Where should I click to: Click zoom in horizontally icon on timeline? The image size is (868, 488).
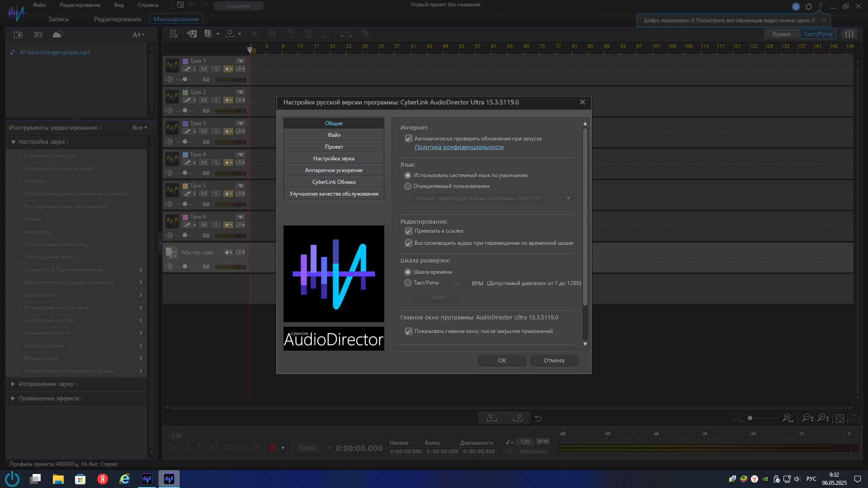788,418
